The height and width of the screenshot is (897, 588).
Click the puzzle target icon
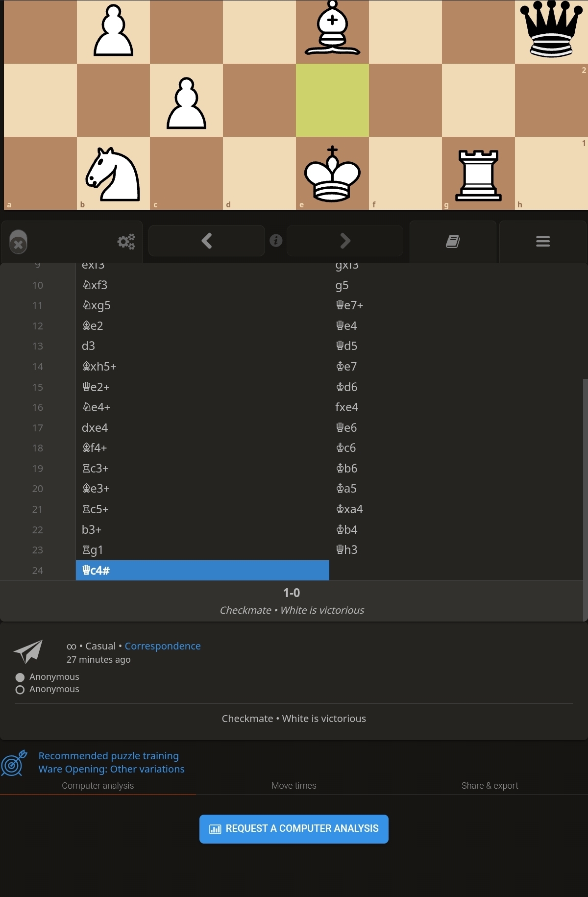pos(14,763)
